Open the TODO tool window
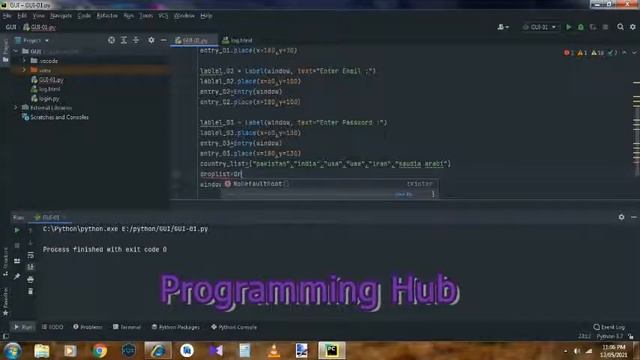This screenshot has width=640, height=360. [52, 327]
